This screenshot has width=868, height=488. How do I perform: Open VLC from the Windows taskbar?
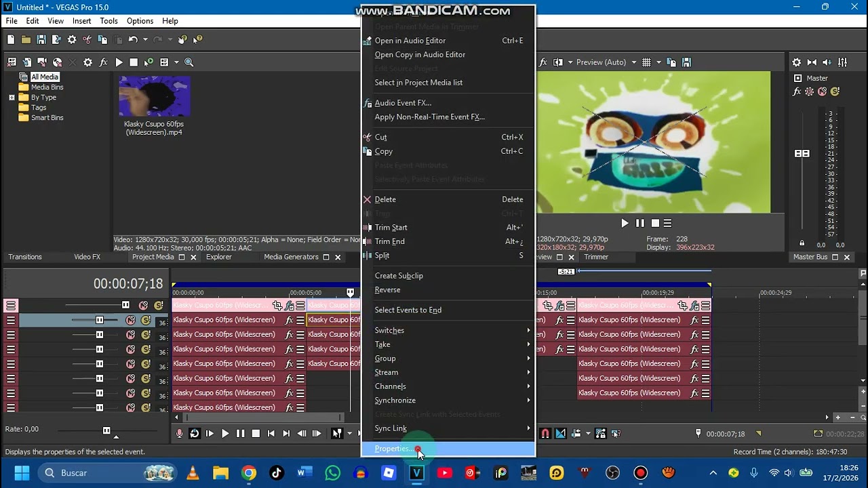coord(193,473)
